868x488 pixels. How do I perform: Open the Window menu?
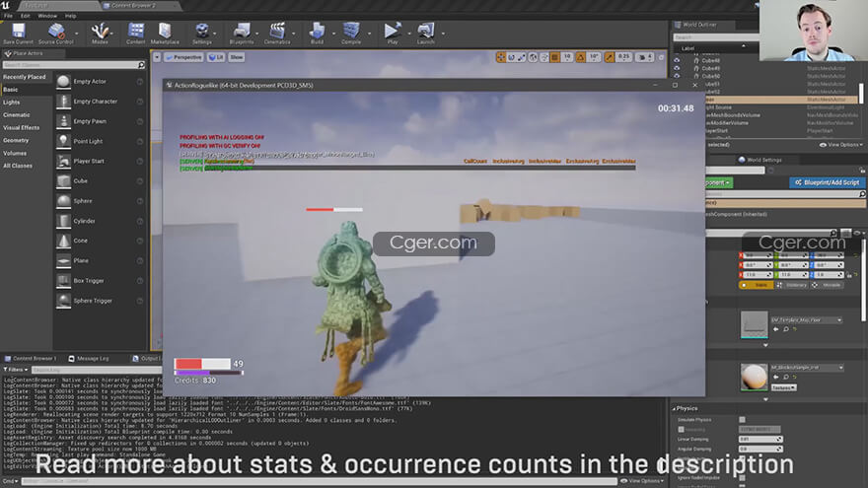click(x=47, y=16)
